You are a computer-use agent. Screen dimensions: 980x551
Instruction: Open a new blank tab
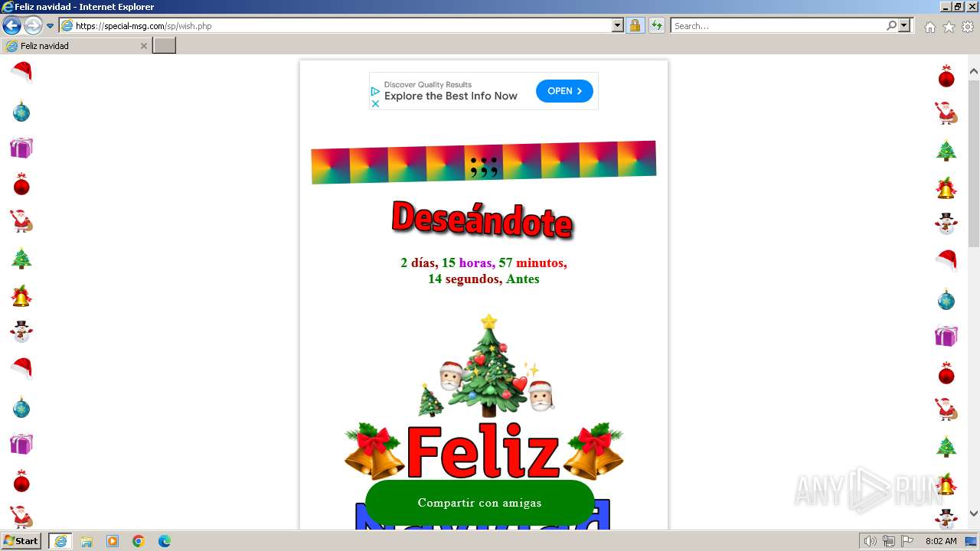point(165,46)
